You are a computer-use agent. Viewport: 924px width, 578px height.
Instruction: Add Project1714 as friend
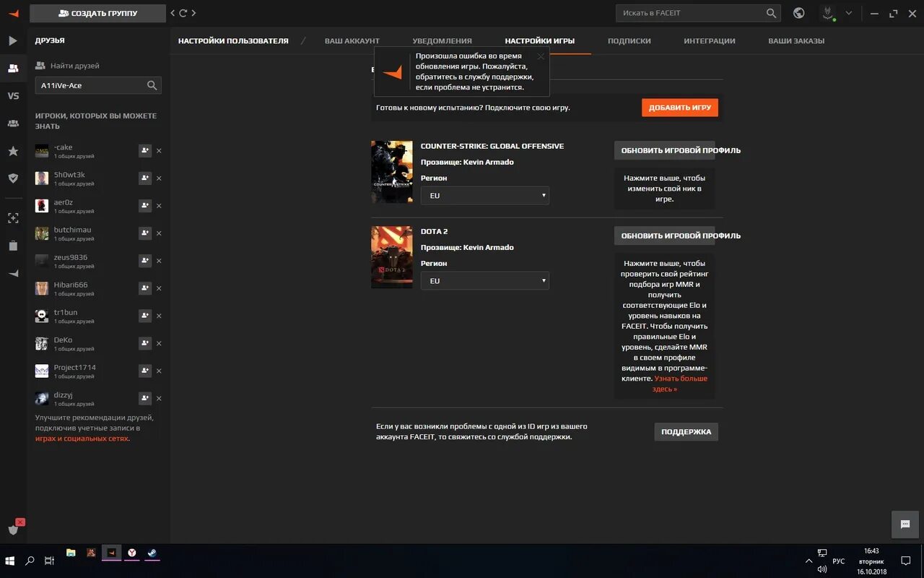click(145, 371)
